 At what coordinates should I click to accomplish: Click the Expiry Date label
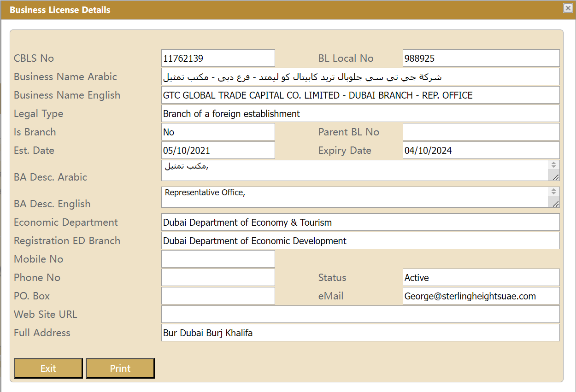pos(345,151)
